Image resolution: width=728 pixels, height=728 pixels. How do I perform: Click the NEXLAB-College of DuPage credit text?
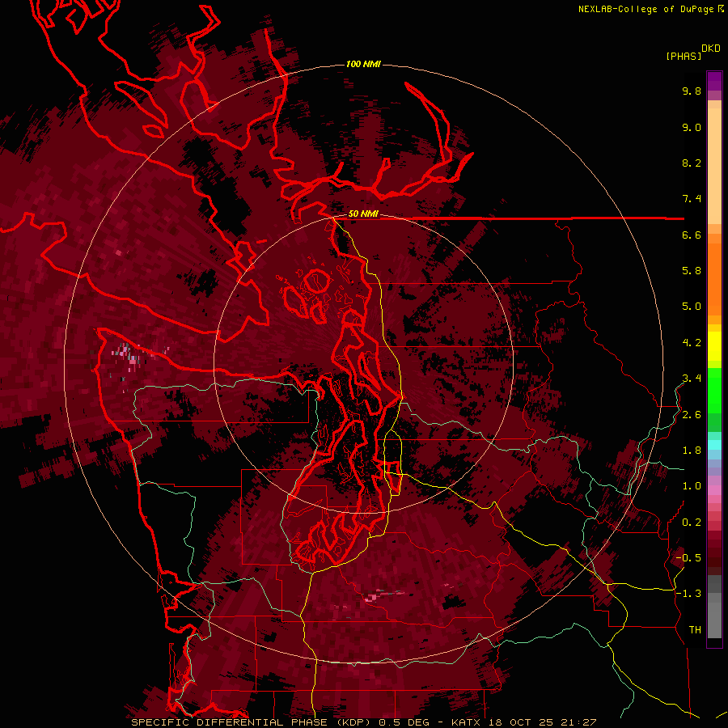(x=647, y=9)
